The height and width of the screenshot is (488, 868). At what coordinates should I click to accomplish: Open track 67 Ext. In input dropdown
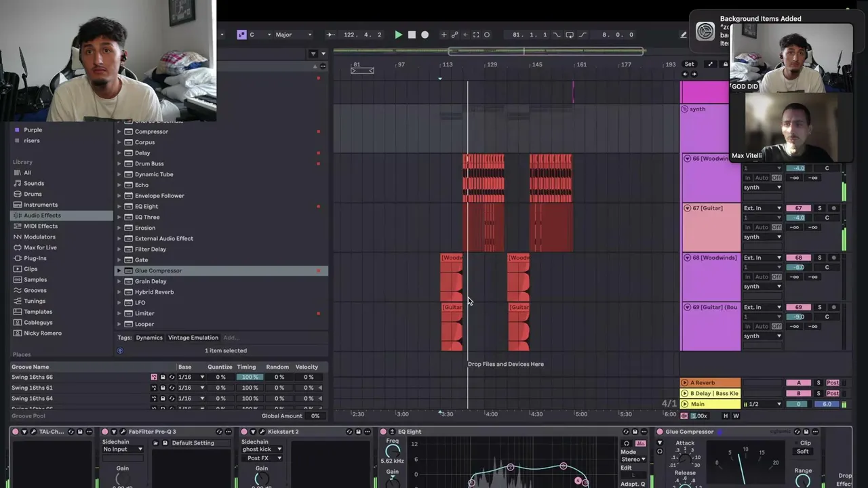763,208
